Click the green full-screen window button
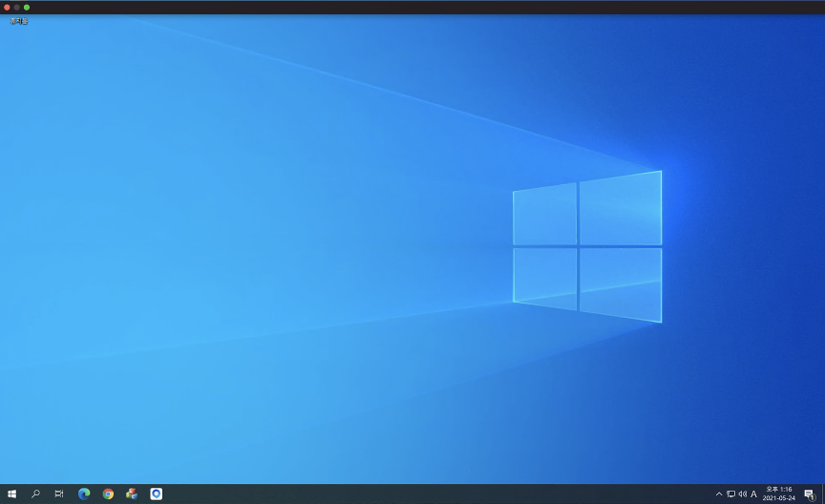This screenshot has height=504, width=825. click(27, 8)
